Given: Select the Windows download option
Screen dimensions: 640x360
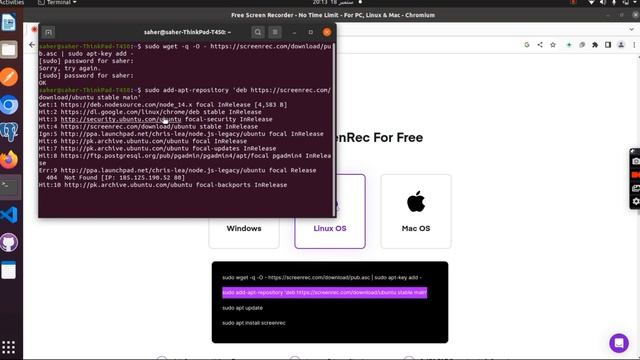Looking at the screenshot, I should pyautogui.click(x=244, y=229).
